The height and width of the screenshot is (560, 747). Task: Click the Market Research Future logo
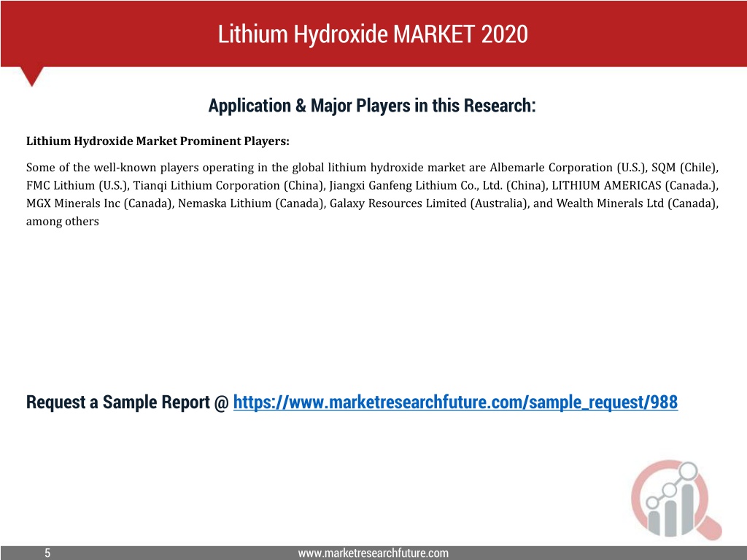coord(676,499)
